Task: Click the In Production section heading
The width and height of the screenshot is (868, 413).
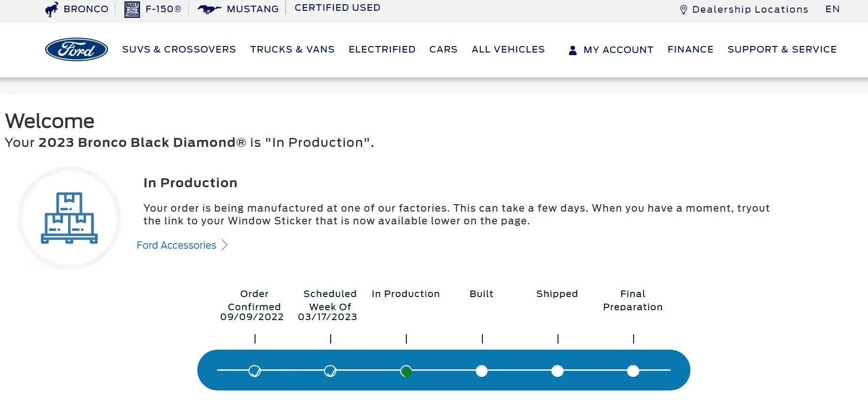Action: point(190,183)
